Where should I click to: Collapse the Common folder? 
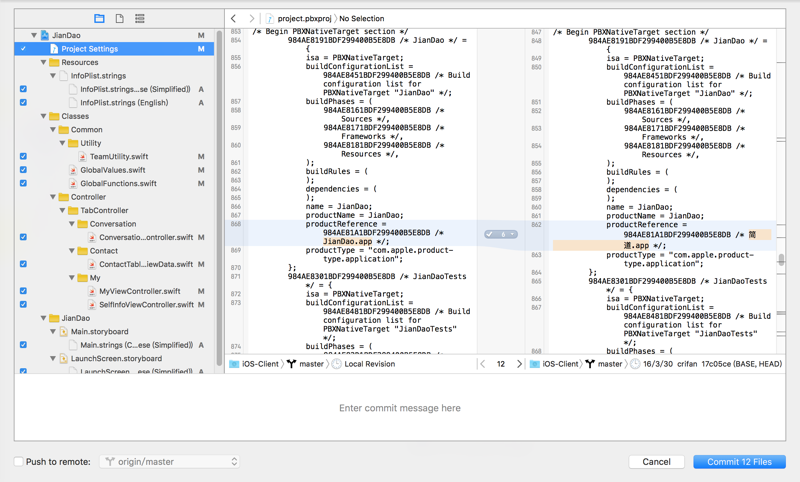coord(53,130)
